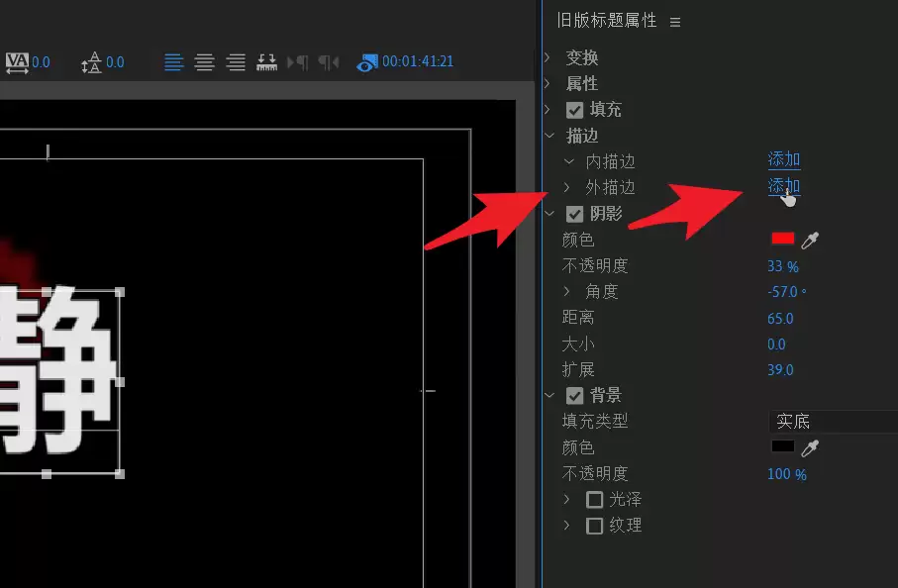Enable the 光泽 checkbox
This screenshot has width=898, height=588.
coord(594,500)
